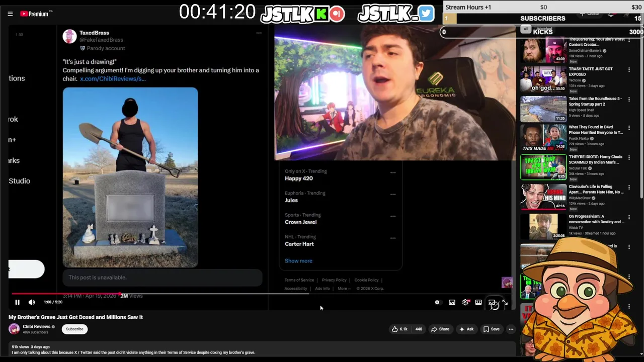Open THEY'RE IDIOTS green-bordered thumbnail
The height and width of the screenshot is (362, 644).
click(543, 167)
